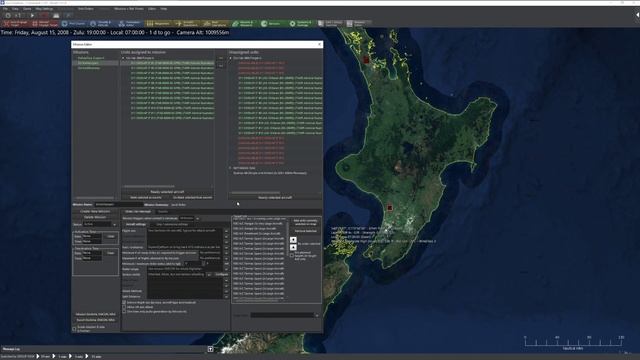640x360 pixels.
Task: Open the Sensors green toolbar button
Action: pyautogui.click(x=273, y=24)
